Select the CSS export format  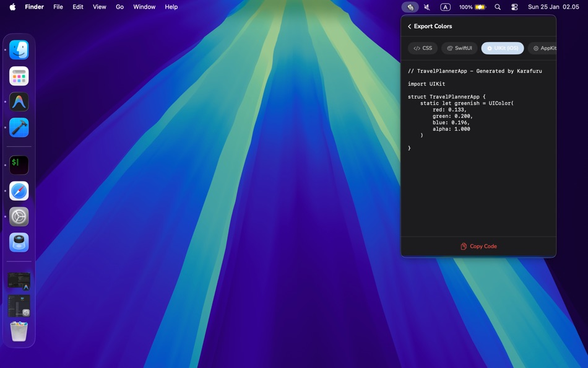point(423,48)
